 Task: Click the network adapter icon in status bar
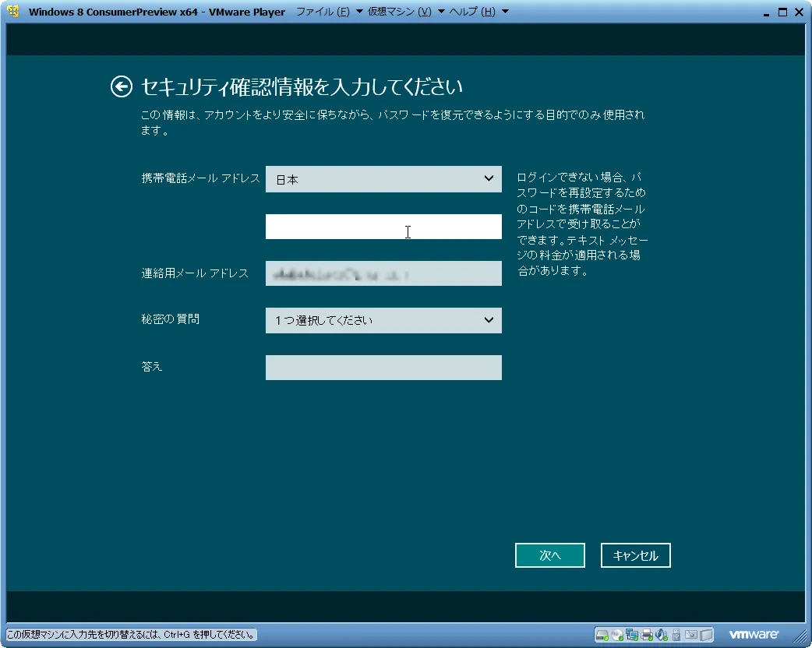click(632, 634)
